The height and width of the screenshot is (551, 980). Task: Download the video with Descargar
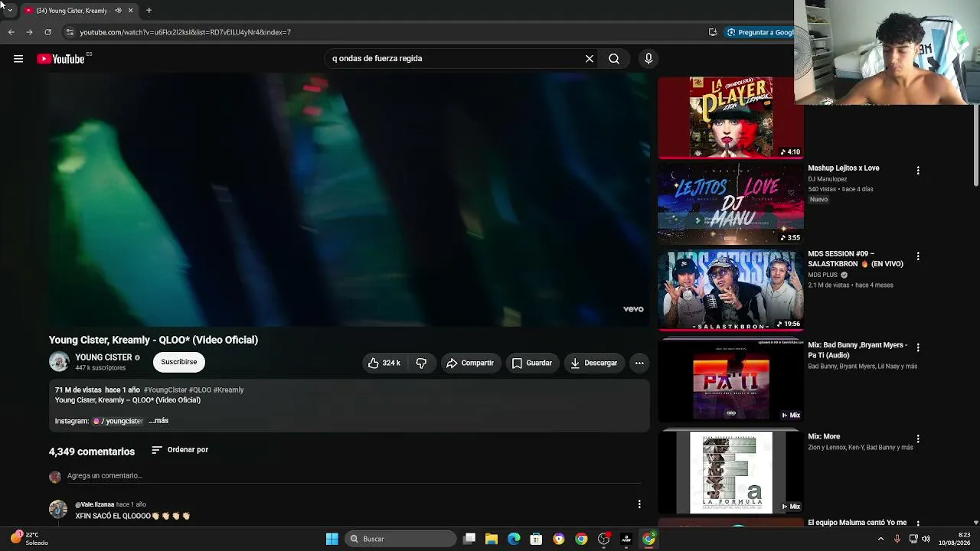593,364
